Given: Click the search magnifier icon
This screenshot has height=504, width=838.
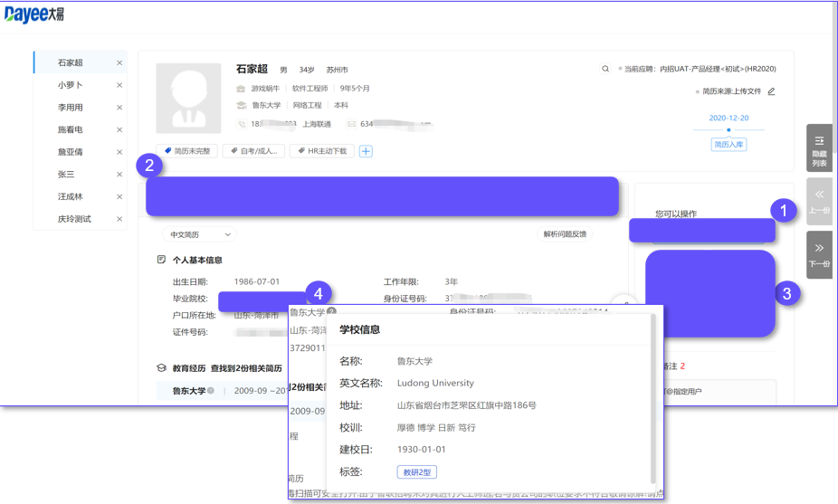Looking at the screenshot, I should pos(605,69).
